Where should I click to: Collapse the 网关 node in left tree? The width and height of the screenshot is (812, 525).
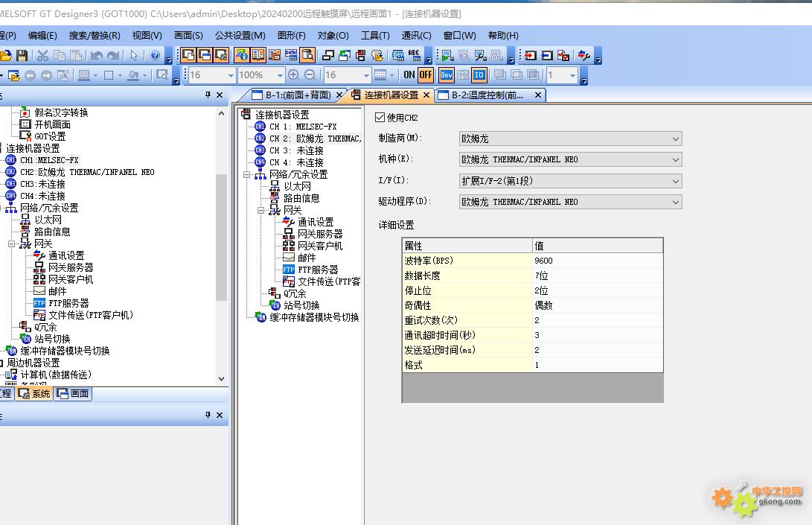[x=11, y=244]
